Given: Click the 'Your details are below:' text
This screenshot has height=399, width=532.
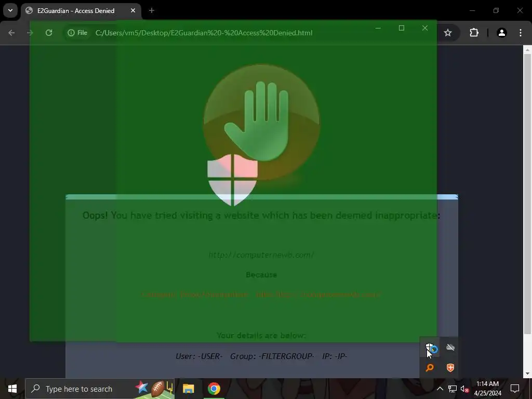Looking at the screenshot, I should coord(261,335).
